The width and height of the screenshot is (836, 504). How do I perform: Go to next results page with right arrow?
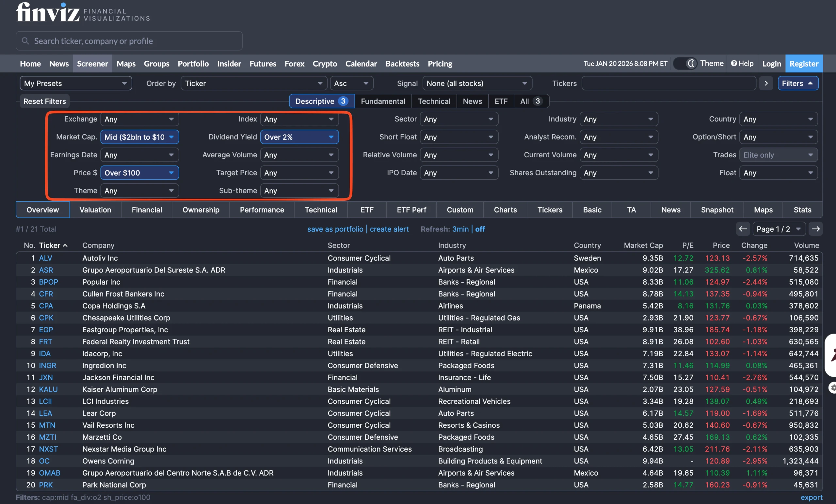click(816, 229)
